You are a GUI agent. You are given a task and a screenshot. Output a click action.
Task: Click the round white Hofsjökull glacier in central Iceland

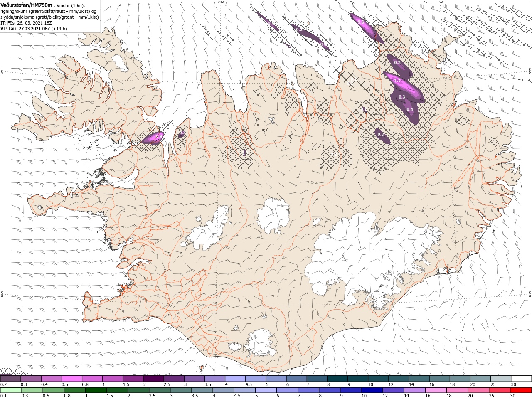pos(273,216)
